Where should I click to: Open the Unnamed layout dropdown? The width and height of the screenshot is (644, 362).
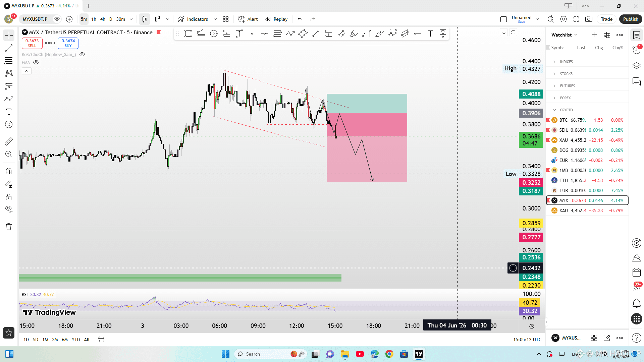click(x=537, y=19)
